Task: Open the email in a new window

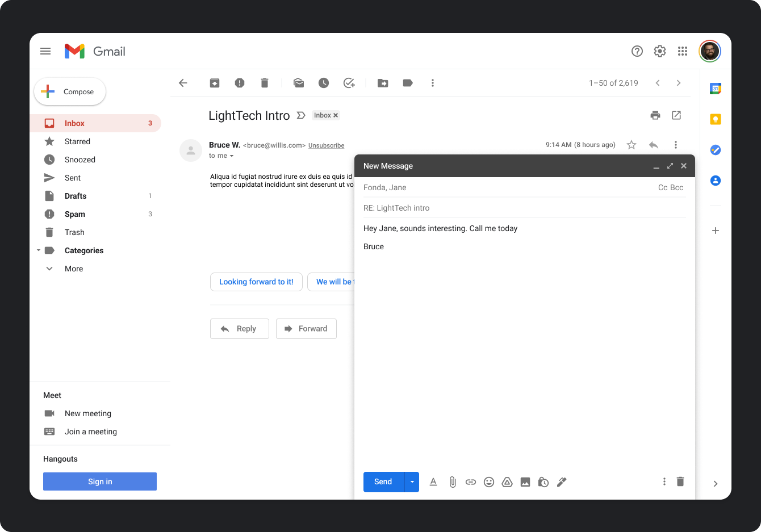Action: click(676, 115)
